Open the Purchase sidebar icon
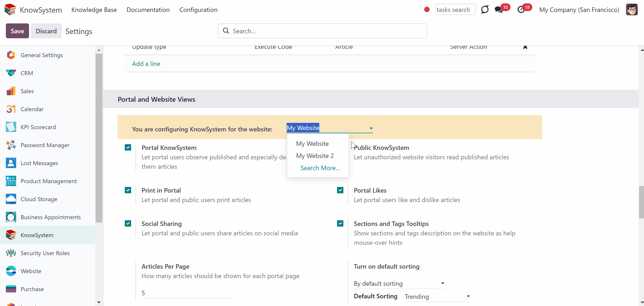 [x=11, y=289]
